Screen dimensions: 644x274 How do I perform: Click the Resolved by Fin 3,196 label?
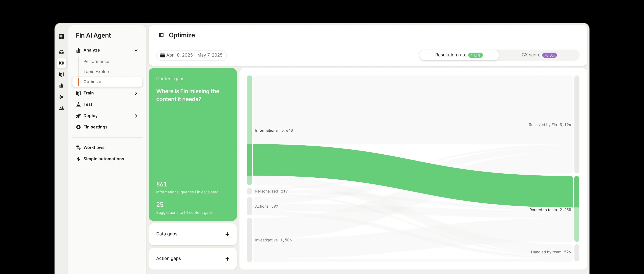coord(550,125)
